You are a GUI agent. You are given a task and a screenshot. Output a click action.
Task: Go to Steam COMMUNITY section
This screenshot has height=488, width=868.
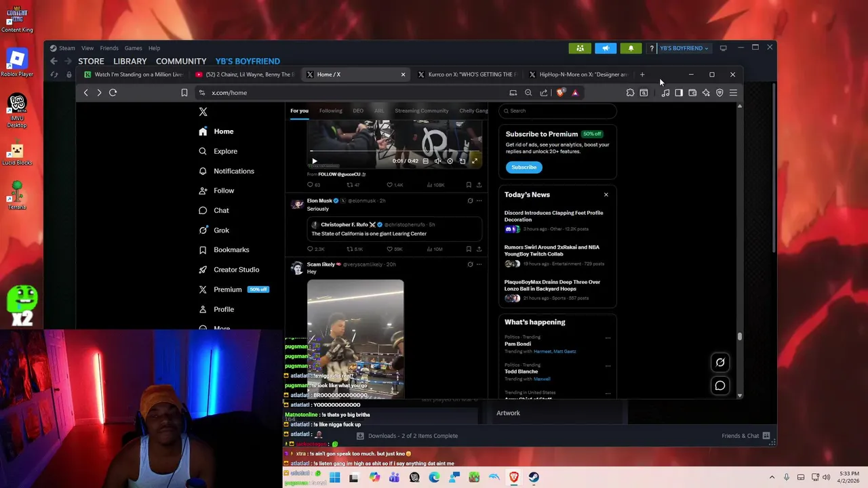181,61
